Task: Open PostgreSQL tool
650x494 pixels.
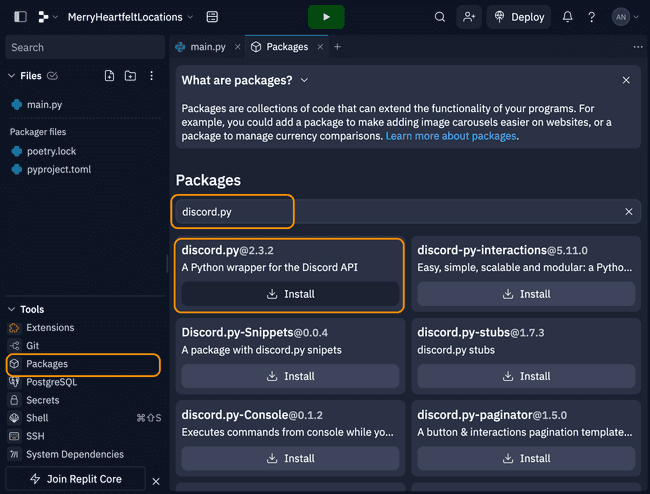Action: [x=51, y=382]
